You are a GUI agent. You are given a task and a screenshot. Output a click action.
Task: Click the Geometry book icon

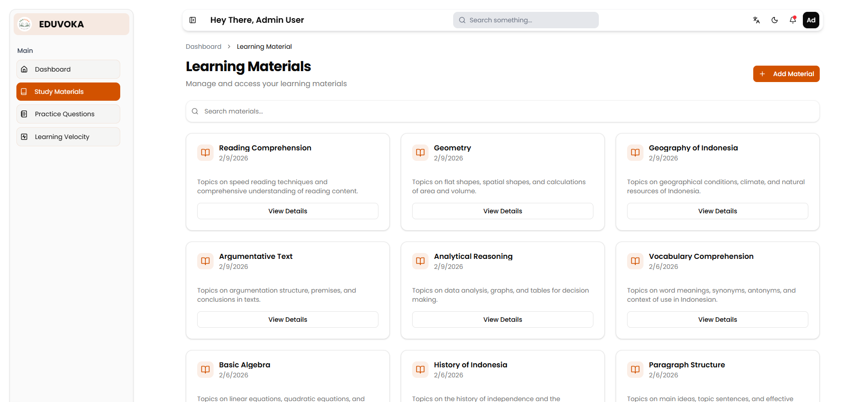pos(420,153)
